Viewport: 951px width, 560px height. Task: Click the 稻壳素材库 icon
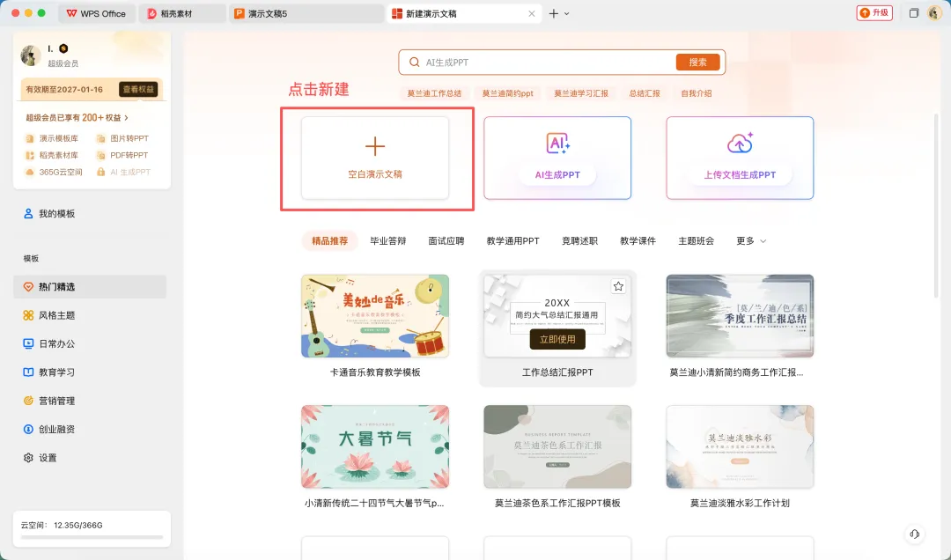click(x=29, y=155)
